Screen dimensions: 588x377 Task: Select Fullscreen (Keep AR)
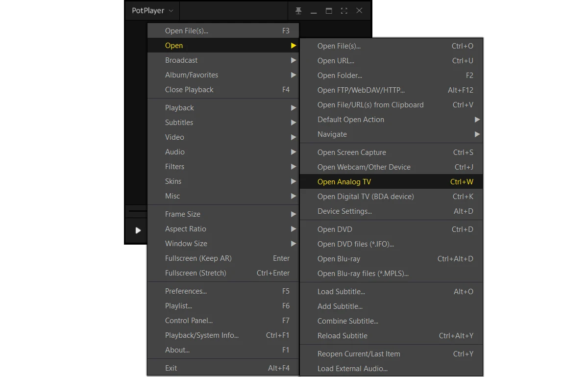pos(223,258)
